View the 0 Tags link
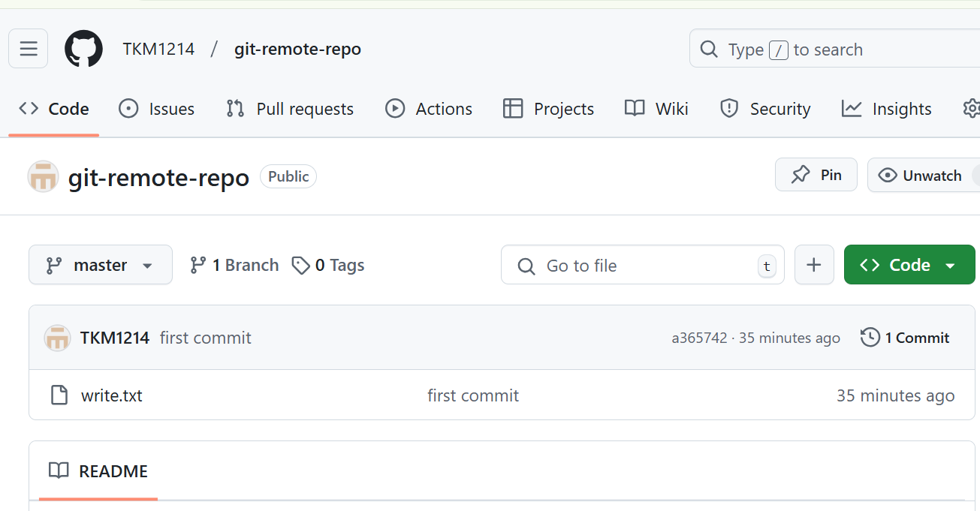The width and height of the screenshot is (980, 511). coord(328,265)
